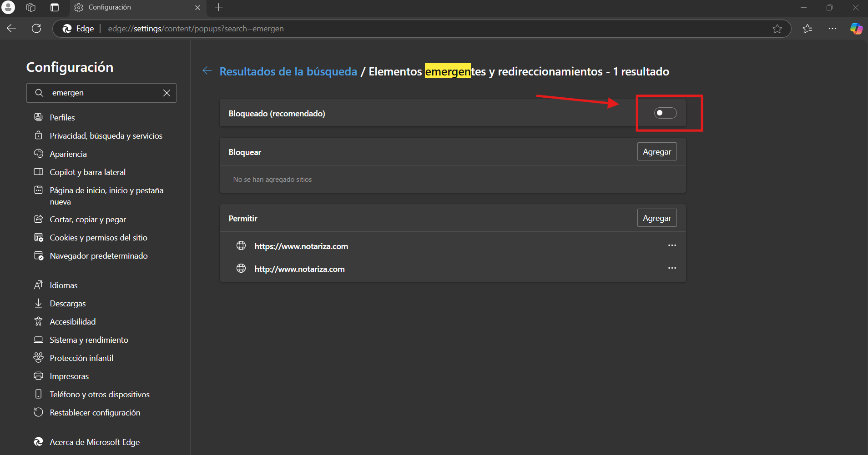Click the Edge site identity label
Image resolution: width=868 pixels, height=455 pixels.
78,29
